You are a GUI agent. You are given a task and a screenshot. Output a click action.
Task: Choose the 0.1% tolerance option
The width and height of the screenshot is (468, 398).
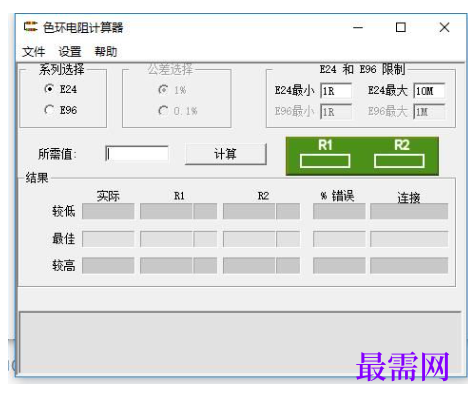(178, 111)
